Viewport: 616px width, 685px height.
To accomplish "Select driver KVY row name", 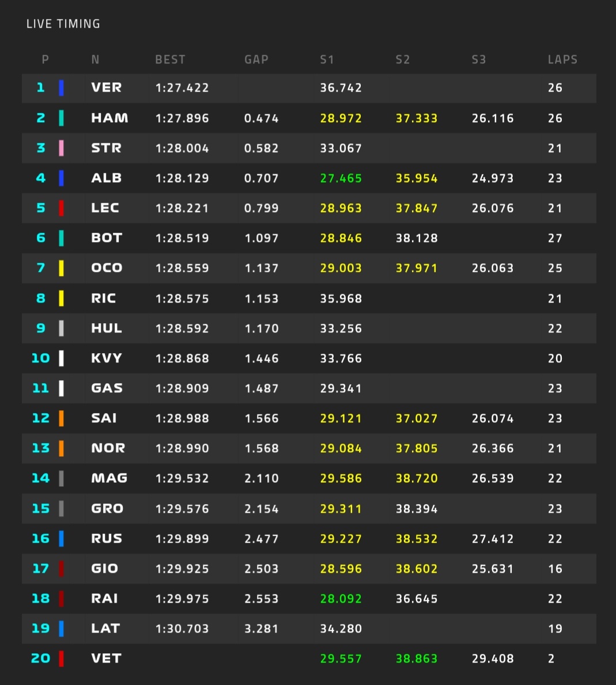I will [107, 358].
